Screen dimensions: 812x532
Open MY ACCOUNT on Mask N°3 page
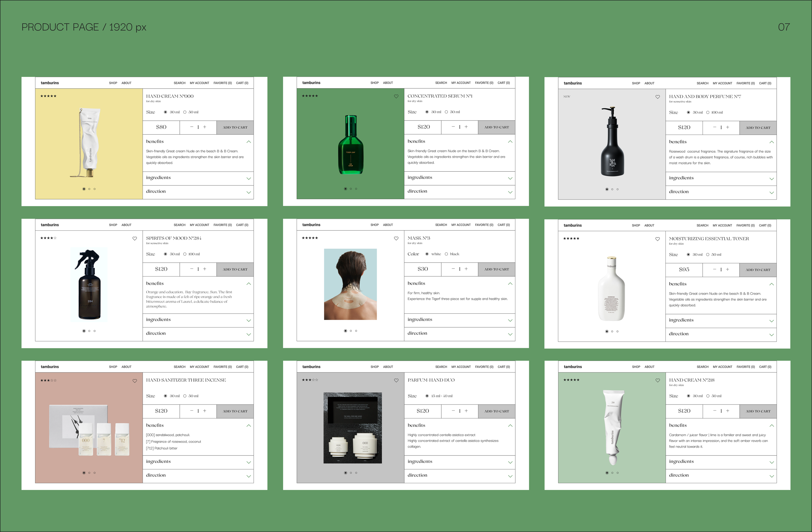coord(461,225)
